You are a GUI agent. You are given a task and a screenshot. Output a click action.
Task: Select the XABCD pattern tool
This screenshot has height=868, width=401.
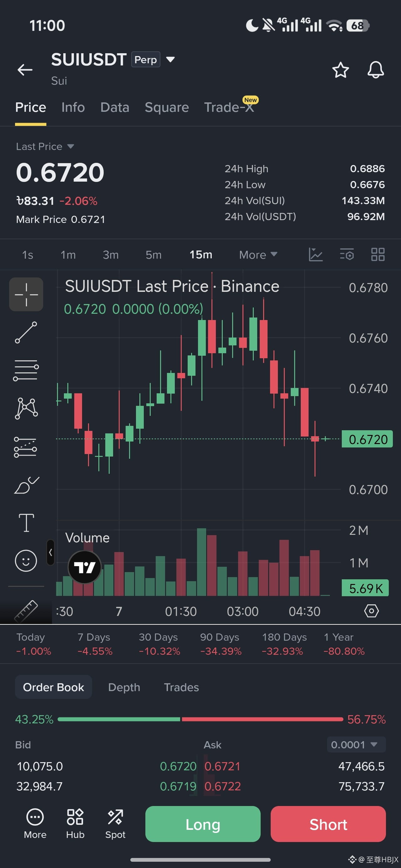point(26,408)
